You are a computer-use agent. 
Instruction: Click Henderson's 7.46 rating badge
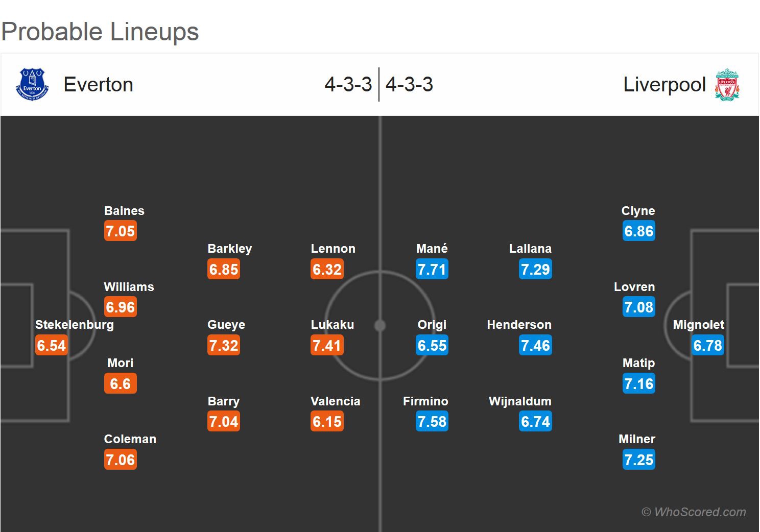click(535, 346)
